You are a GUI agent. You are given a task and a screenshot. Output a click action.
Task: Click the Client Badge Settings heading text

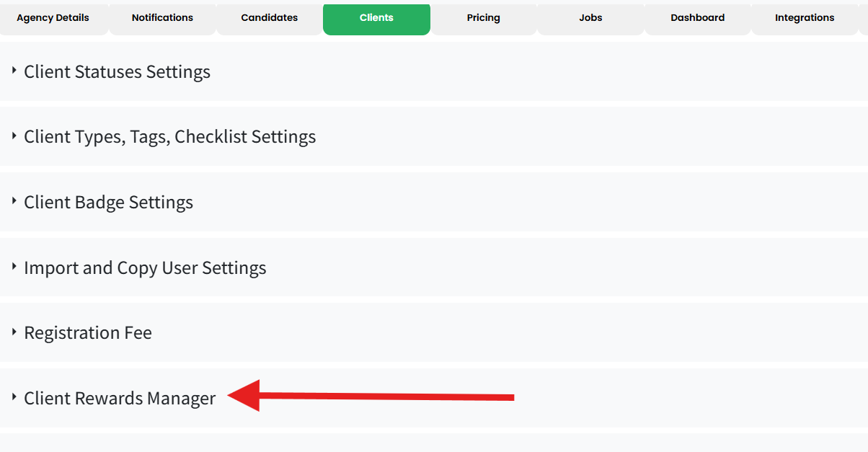click(x=108, y=203)
